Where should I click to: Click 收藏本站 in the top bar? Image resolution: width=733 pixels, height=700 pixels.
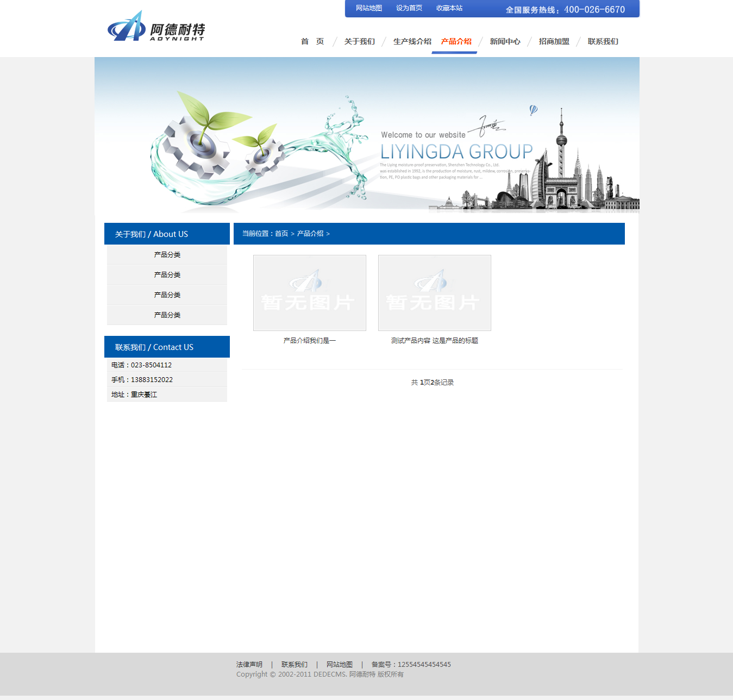click(x=449, y=8)
